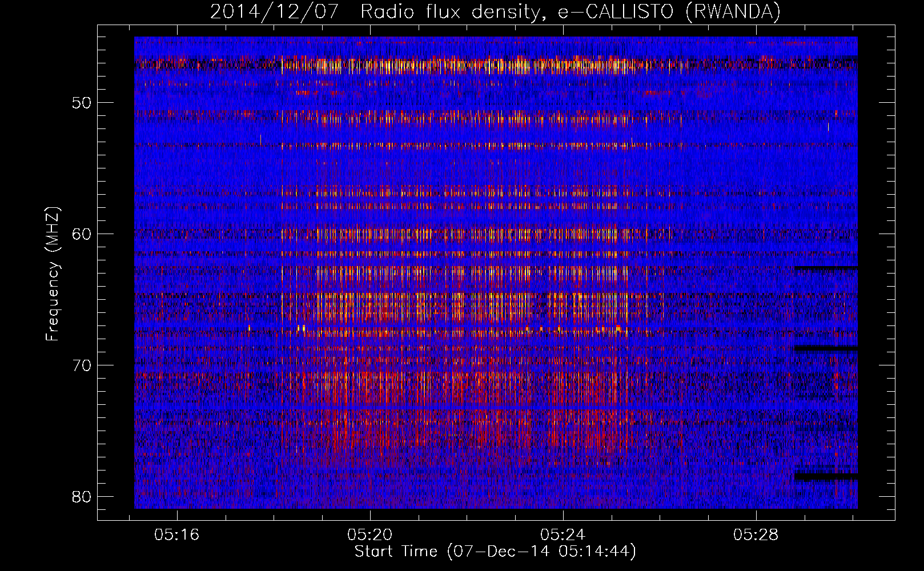
Task: Select the 80 MHz frequency tick label
Action: tap(82, 497)
